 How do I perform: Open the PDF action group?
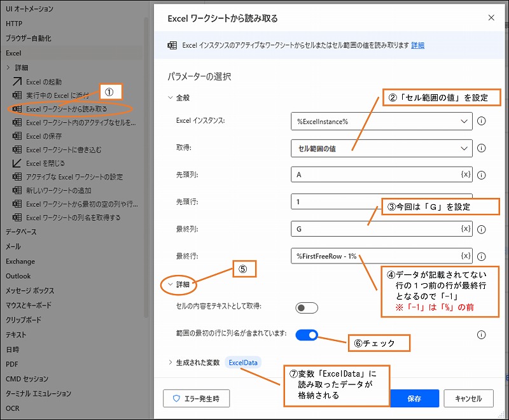tap(11, 364)
